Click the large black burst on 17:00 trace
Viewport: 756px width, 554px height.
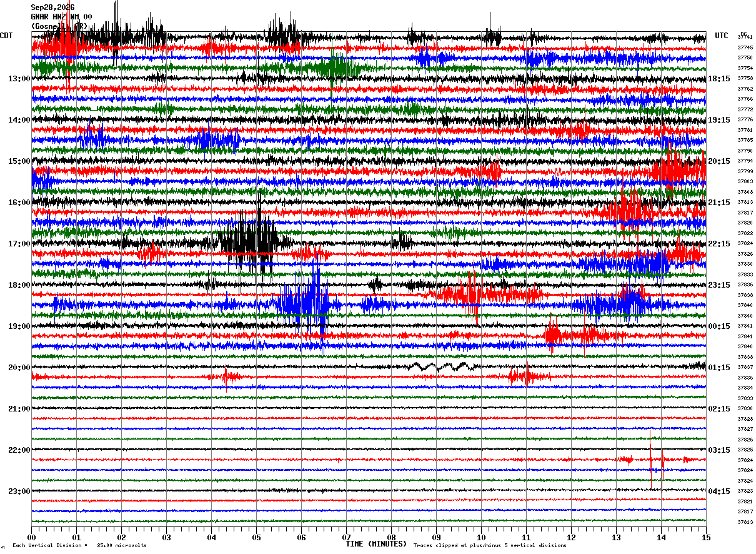tap(253, 239)
